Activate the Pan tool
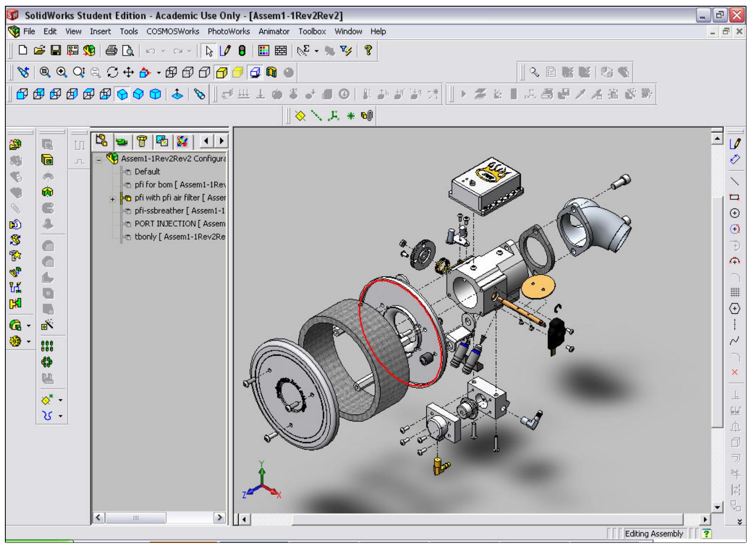 (x=129, y=72)
